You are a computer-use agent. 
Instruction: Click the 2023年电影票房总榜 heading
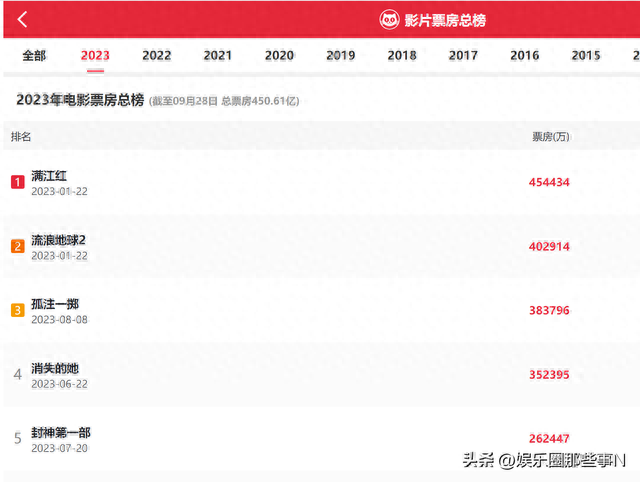(80, 100)
